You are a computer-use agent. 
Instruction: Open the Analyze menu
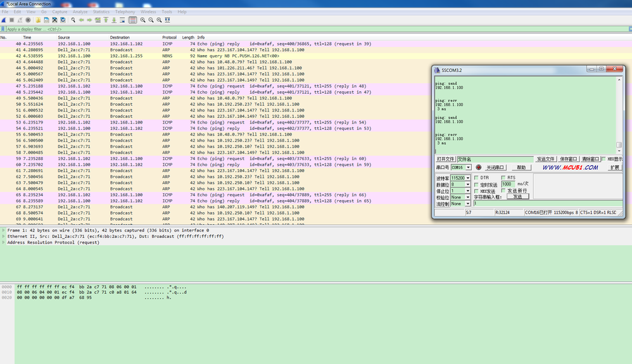[x=80, y=11]
